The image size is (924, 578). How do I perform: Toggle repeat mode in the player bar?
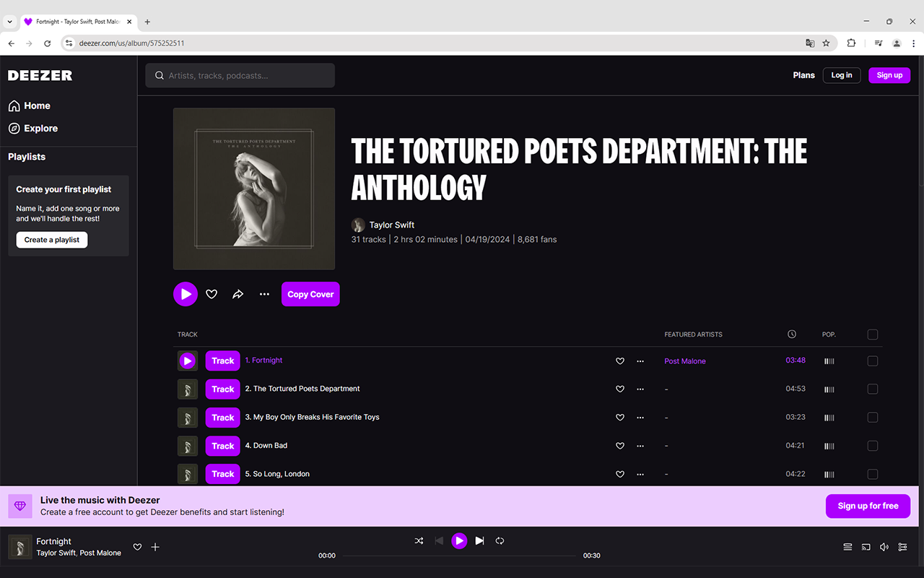pyautogui.click(x=500, y=540)
